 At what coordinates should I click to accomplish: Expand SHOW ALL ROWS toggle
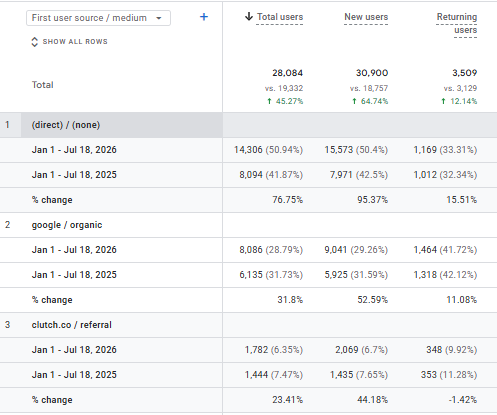tap(70, 42)
